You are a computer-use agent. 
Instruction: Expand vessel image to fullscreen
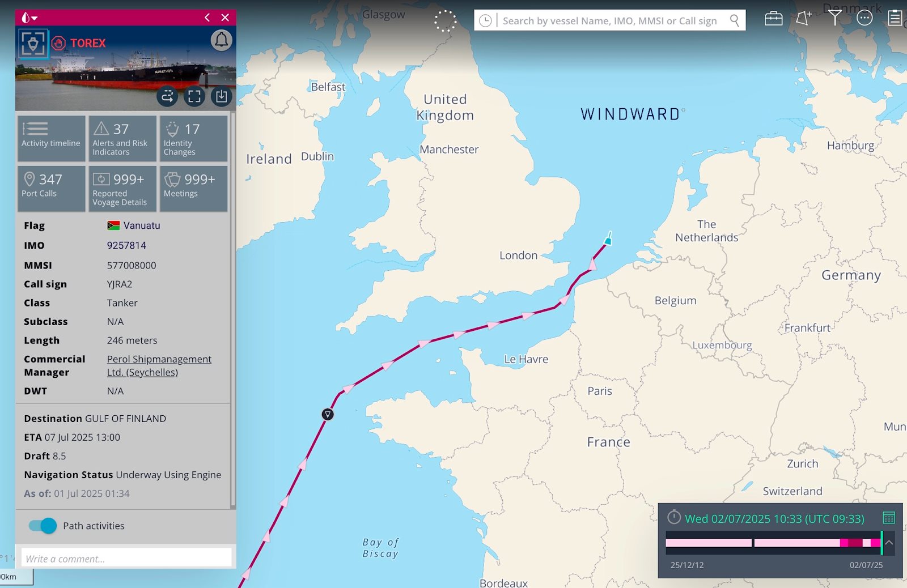[194, 96]
